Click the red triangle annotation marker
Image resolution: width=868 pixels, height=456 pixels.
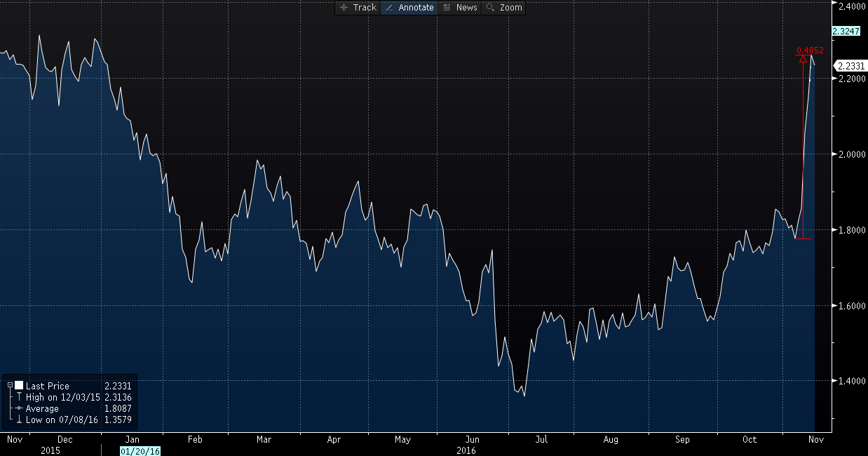click(803, 59)
